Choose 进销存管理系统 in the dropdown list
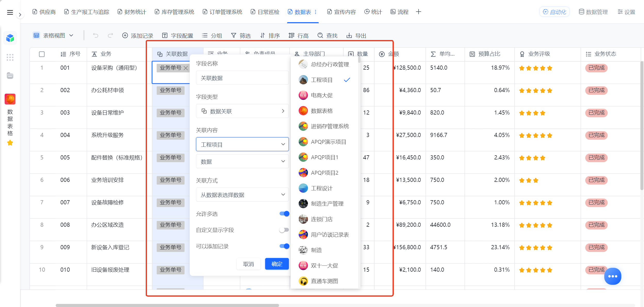The height and width of the screenshot is (307, 644). coord(324,126)
